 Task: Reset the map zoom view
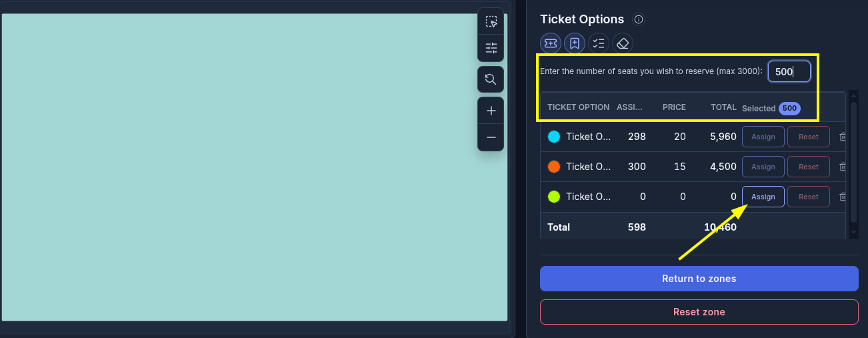[491, 79]
